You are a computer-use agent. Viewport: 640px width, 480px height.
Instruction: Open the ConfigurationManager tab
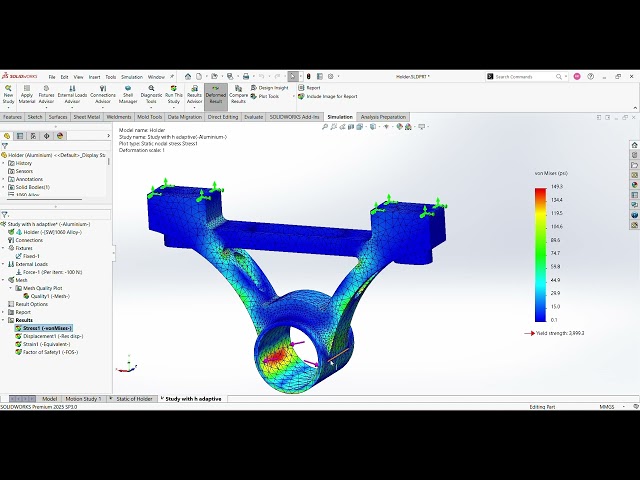[x=33, y=136]
